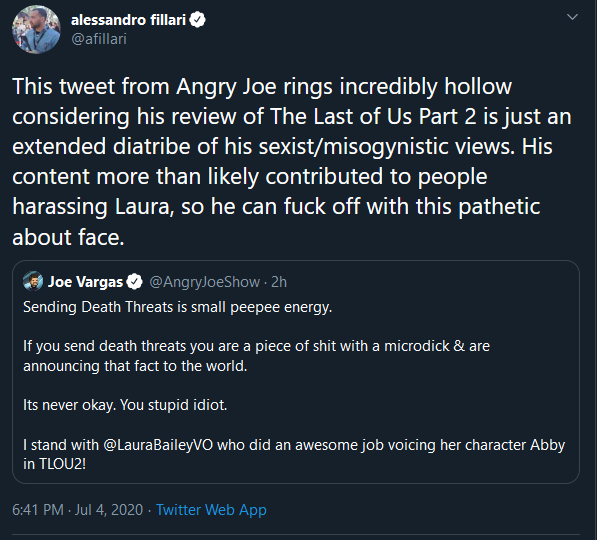The image size is (597, 540).
Task: Open the @afillari handle
Action: click(99, 39)
